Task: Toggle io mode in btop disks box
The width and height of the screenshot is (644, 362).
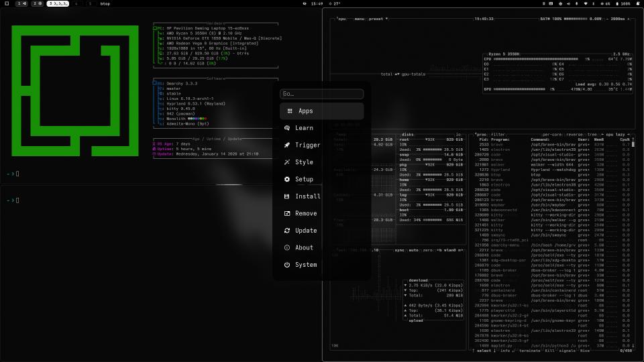Action: pos(458,135)
